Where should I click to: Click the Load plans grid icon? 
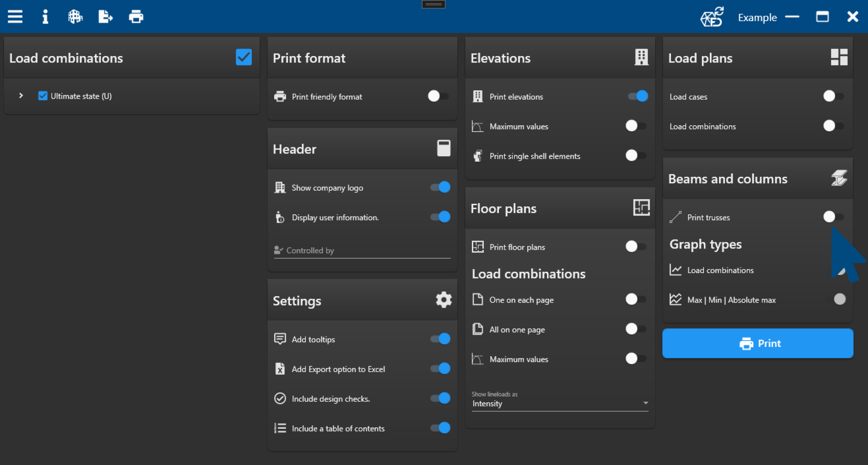coord(839,57)
